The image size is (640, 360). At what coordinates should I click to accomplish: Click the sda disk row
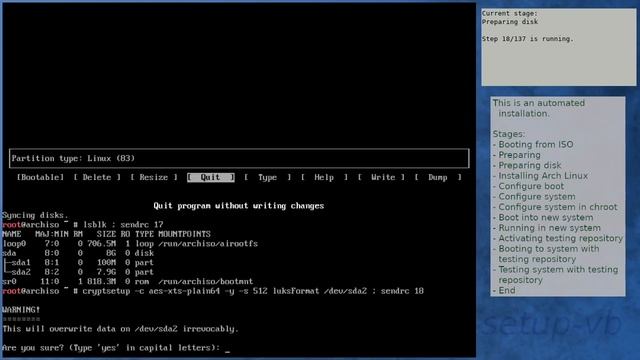coord(78,253)
